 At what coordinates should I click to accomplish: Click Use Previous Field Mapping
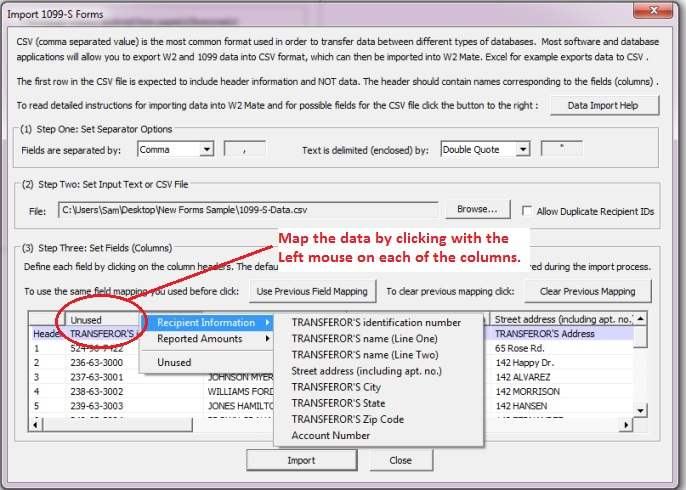coord(312,291)
